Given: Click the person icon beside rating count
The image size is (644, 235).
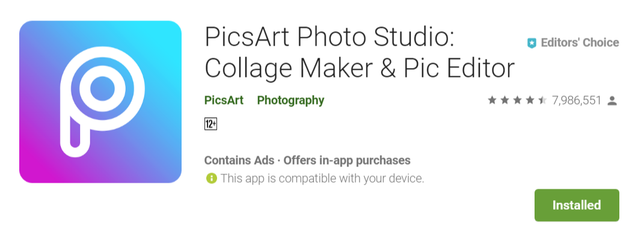Looking at the screenshot, I should click(x=612, y=100).
